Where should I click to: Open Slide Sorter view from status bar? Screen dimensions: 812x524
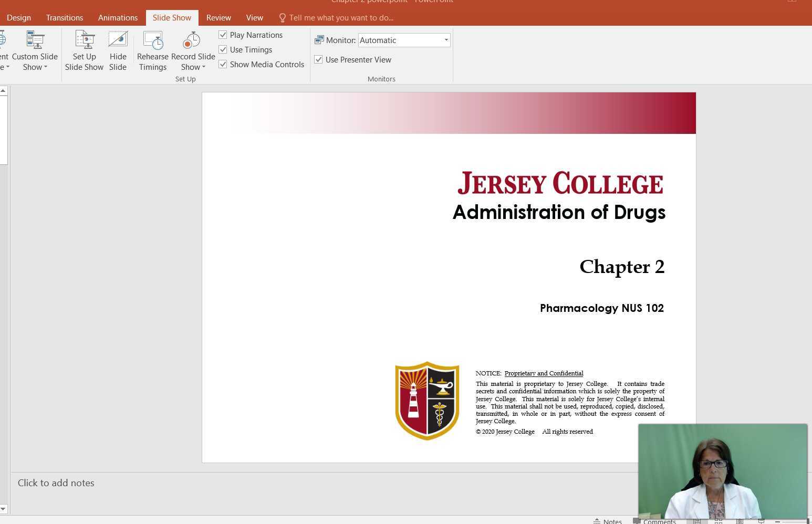pos(719,520)
